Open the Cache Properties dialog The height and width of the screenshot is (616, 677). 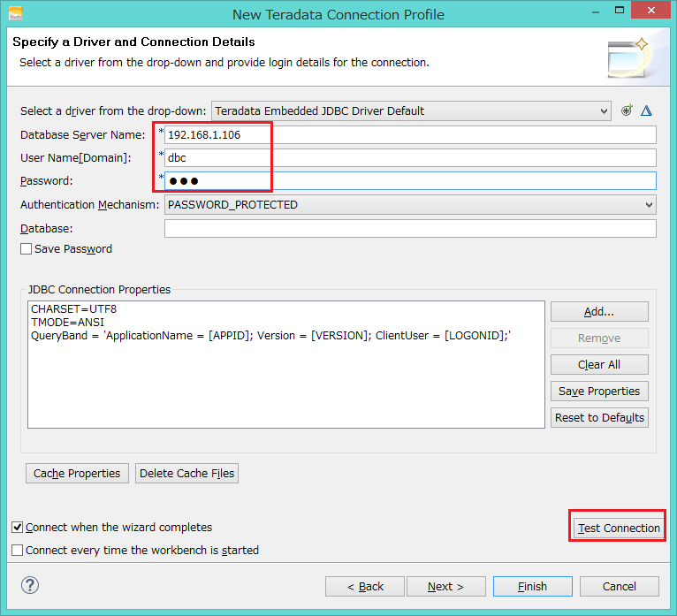[x=77, y=474]
